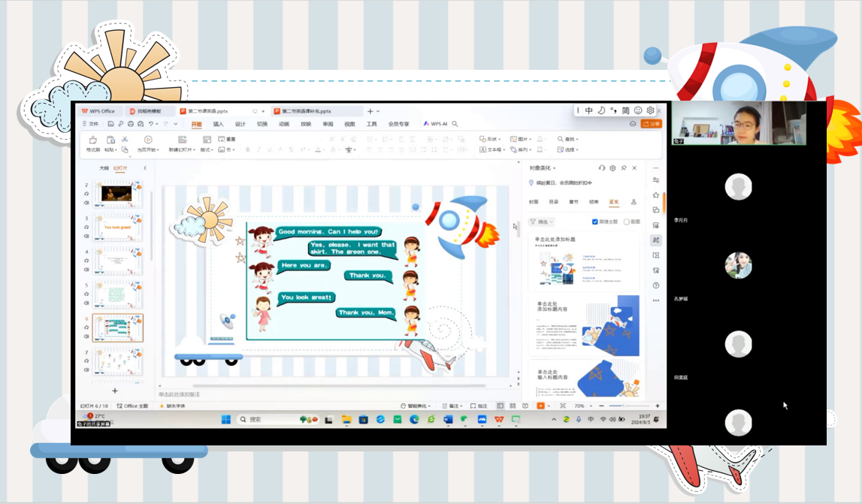Image resolution: width=862 pixels, height=504 pixels.
Task: Toggle the 跟随主题 checkbox
Action: coord(595,222)
